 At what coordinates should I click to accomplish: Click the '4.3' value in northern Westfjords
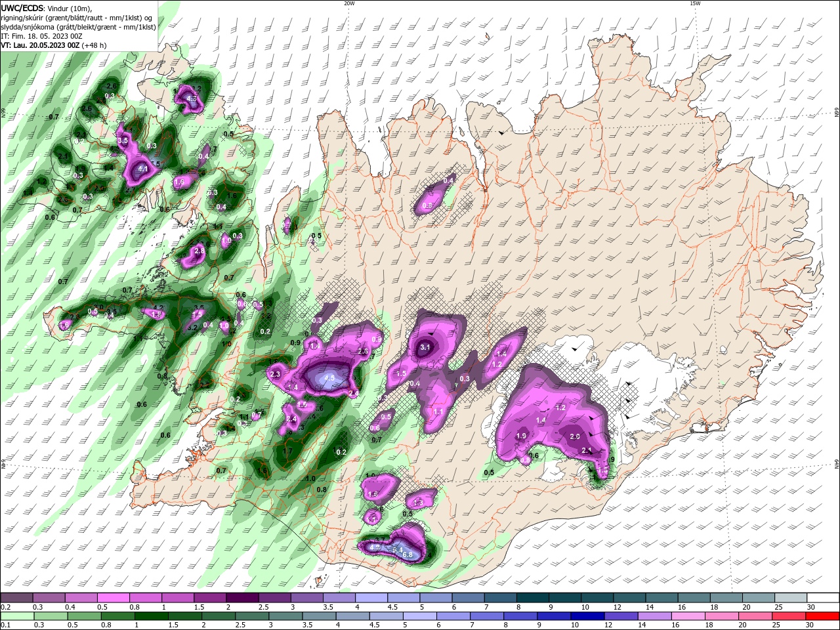tap(192, 98)
